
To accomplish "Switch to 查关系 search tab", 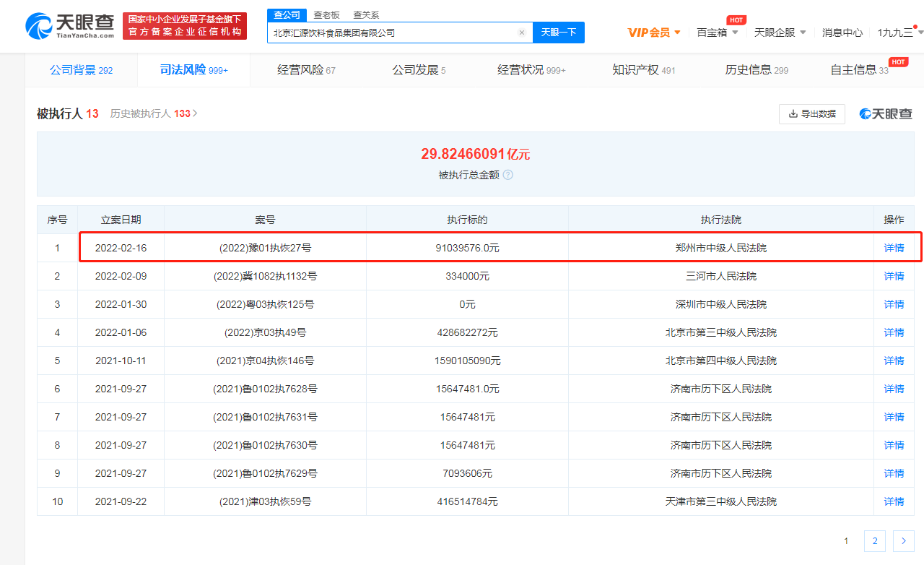I will pos(366,14).
